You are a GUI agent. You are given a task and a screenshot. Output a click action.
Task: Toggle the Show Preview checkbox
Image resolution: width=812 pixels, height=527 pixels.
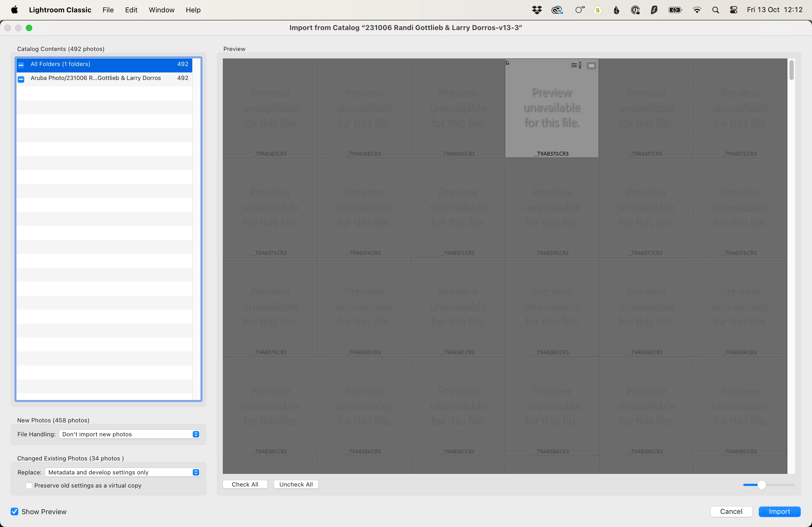point(14,511)
